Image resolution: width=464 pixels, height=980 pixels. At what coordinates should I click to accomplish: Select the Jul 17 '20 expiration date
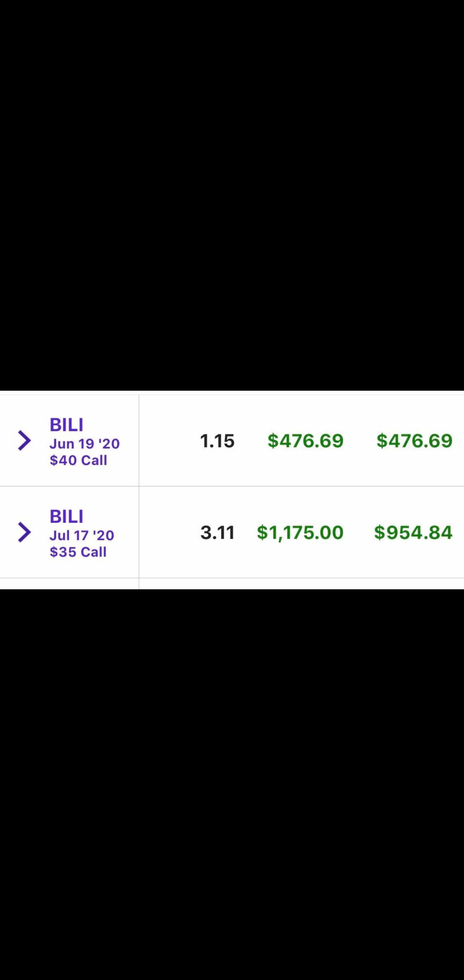click(82, 535)
